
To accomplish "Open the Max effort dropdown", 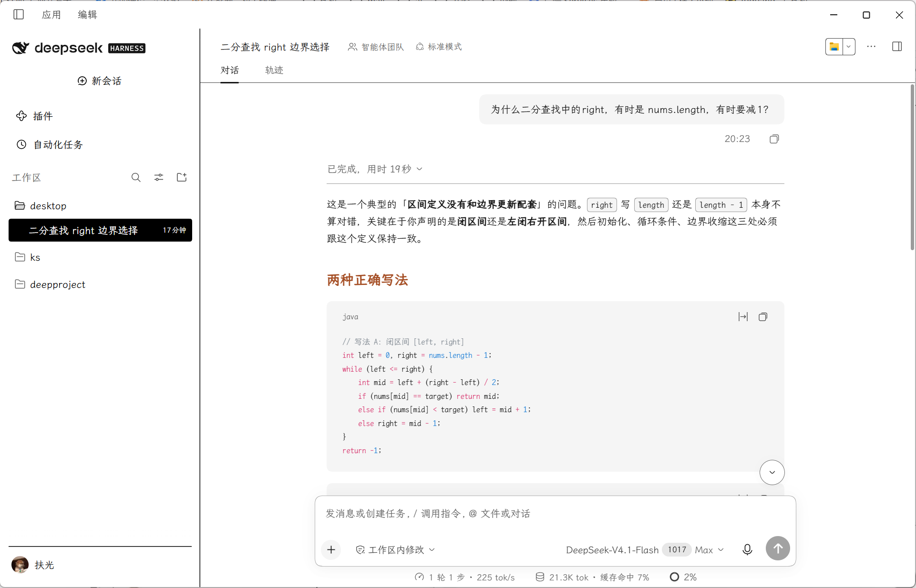I will tap(709, 550).
